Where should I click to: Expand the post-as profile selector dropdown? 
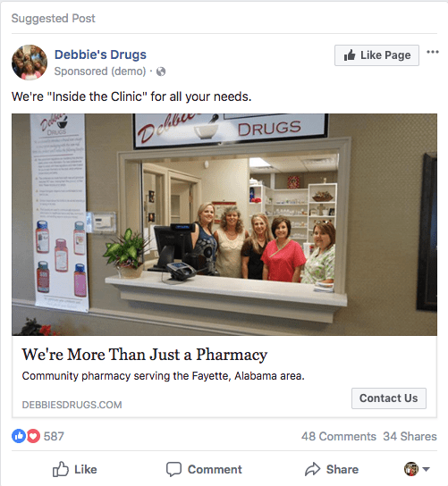[417, 469]
